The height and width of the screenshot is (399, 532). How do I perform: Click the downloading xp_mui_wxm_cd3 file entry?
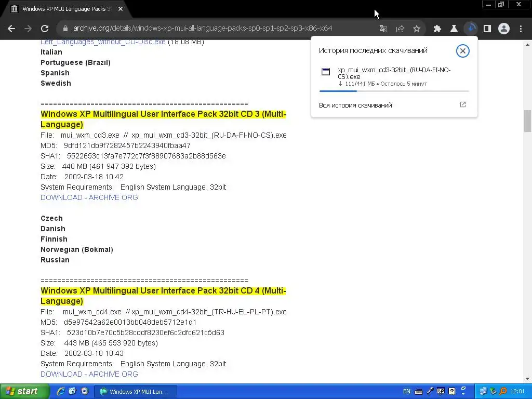click(394, 77)
